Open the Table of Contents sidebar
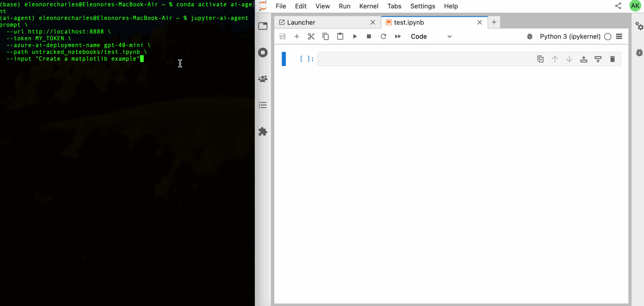 pyautogui.click(x=263, y=105)
